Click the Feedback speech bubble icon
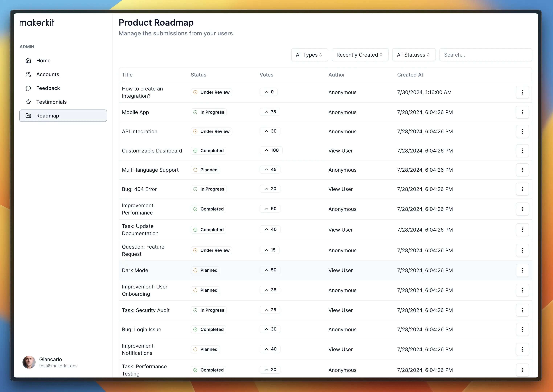Image resolution: width=553 pixels, height=392 pixels. point(28,88)
